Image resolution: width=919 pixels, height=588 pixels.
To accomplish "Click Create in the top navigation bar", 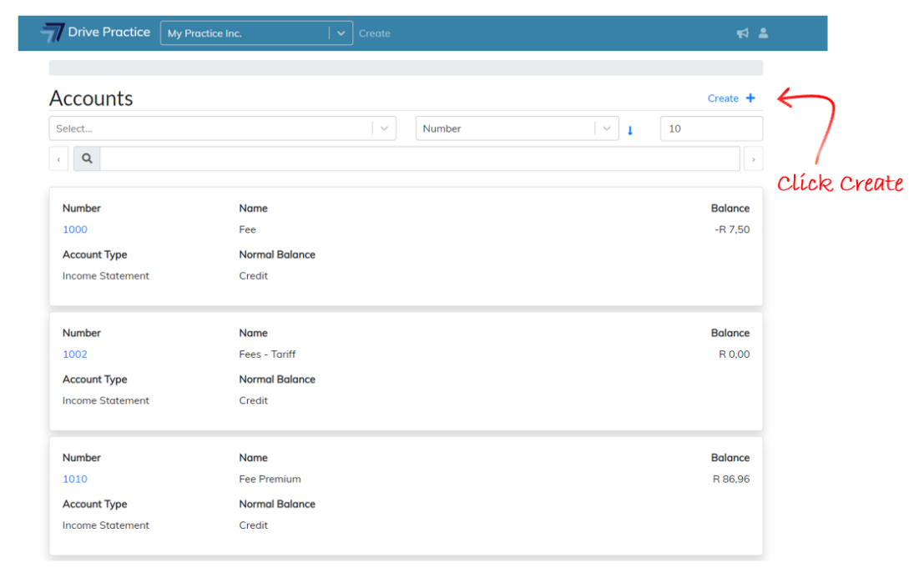I will coord(375,33).
